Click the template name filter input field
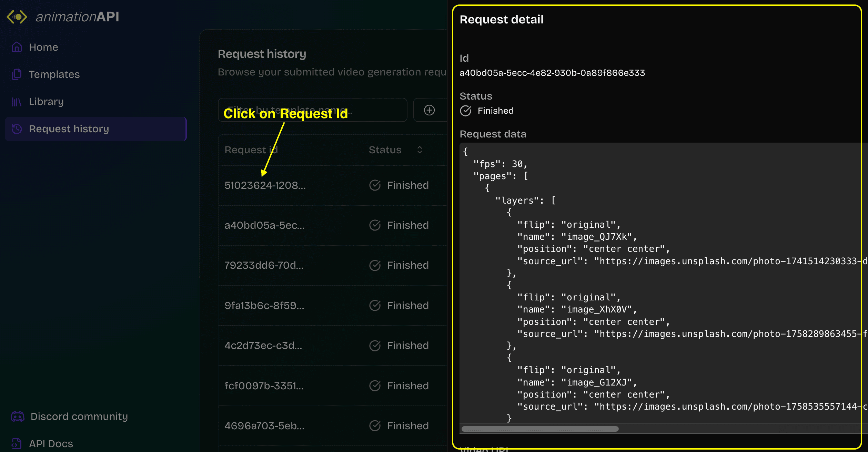This screenshot has width=868, height=452. pyautogui.click(x=312, y=110)
